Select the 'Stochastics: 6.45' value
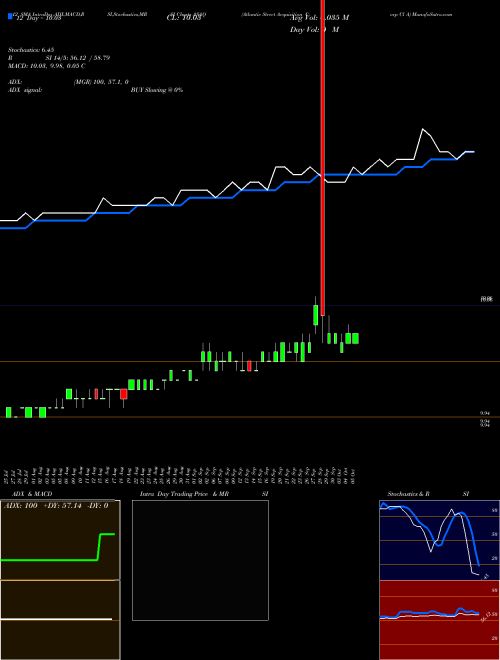The image size is (500, 660). coord(31,50)
